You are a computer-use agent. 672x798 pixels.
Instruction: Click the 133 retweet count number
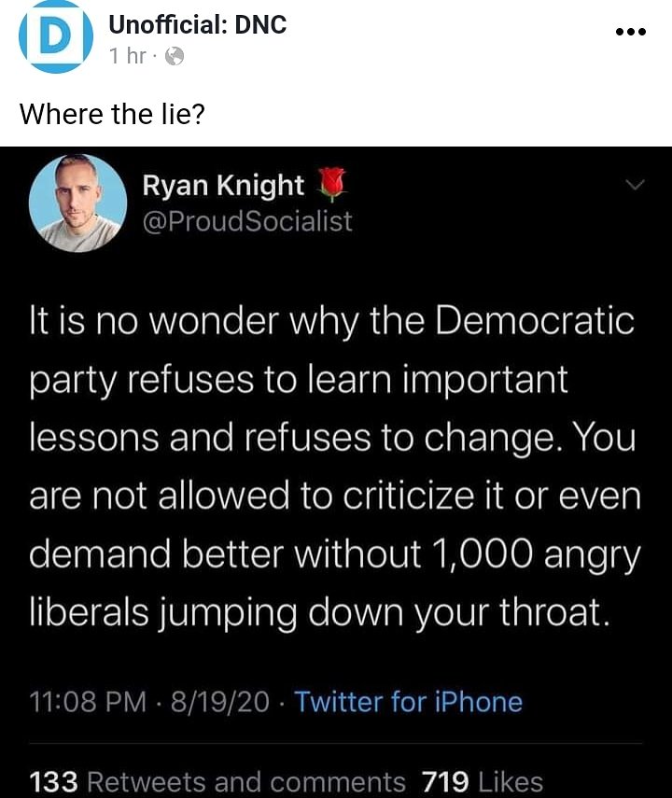[54, 780]
